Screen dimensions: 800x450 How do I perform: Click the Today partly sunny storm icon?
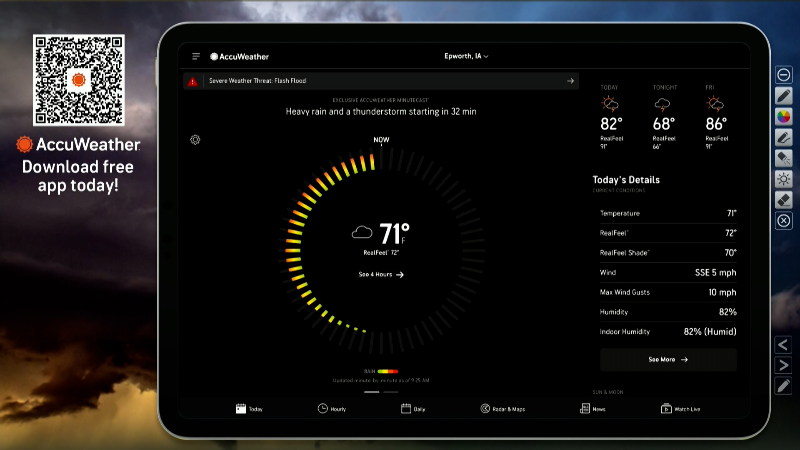[x=610, y=104]
